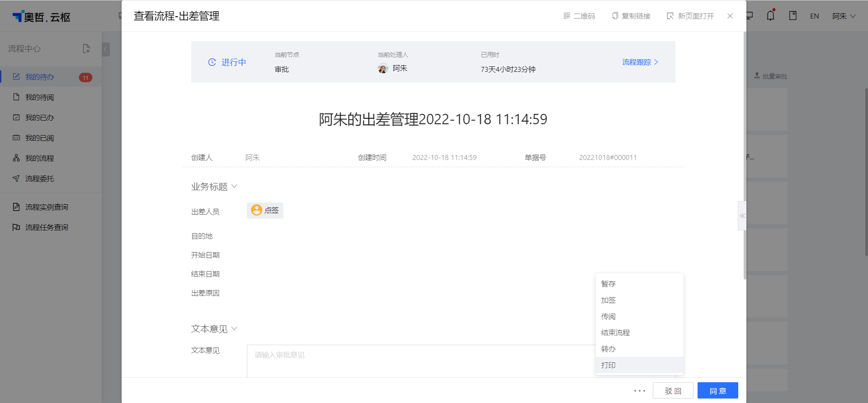The height and width of the screenshot is (403, 868).
Task: Open 我的待阅 in the sidebar
Action: 51,97
